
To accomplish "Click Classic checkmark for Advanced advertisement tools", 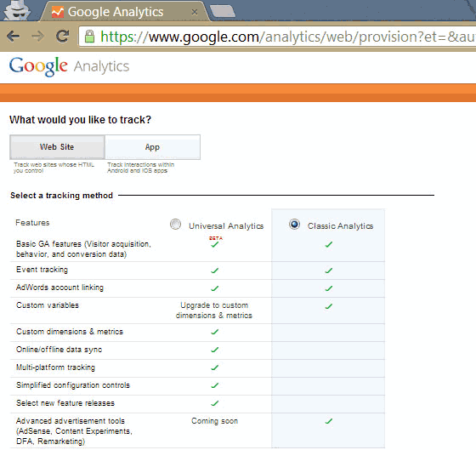I will pos(328,421).
